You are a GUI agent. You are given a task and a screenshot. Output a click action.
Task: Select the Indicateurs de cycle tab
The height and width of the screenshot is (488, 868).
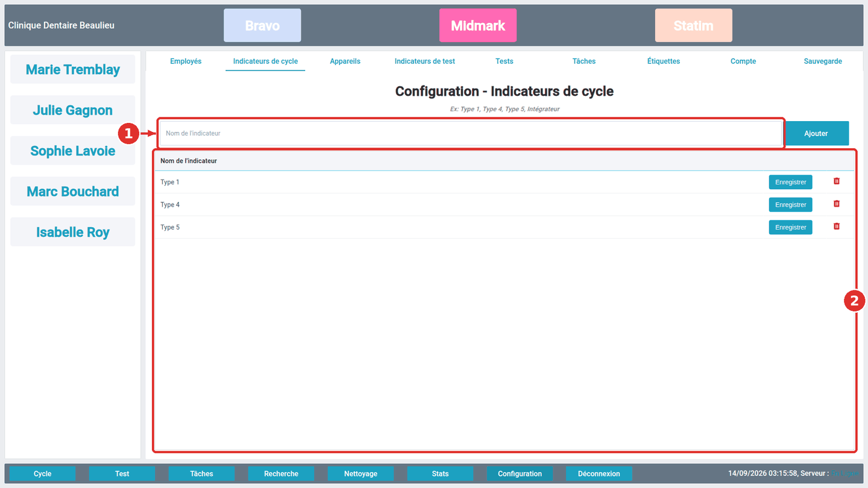click(265, 61)
